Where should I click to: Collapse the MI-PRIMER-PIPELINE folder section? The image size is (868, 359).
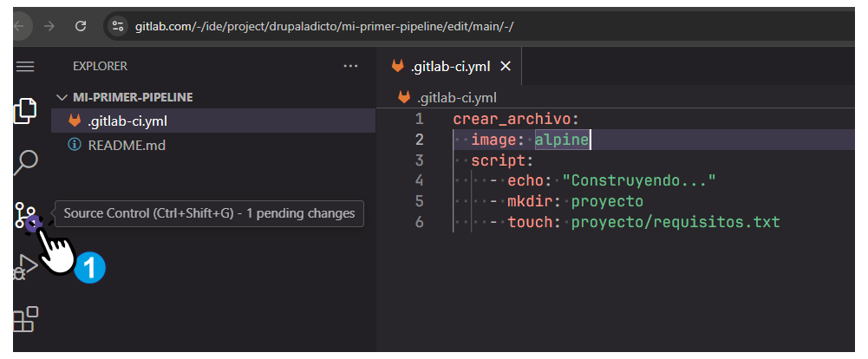61,97
